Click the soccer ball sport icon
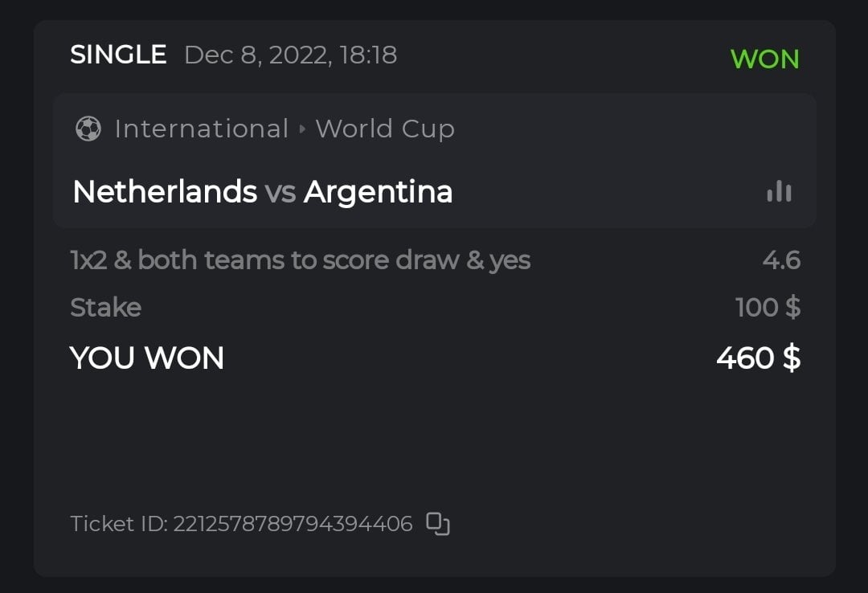The width and height of the screenshot is (868, 593). (x=88, y=129)
